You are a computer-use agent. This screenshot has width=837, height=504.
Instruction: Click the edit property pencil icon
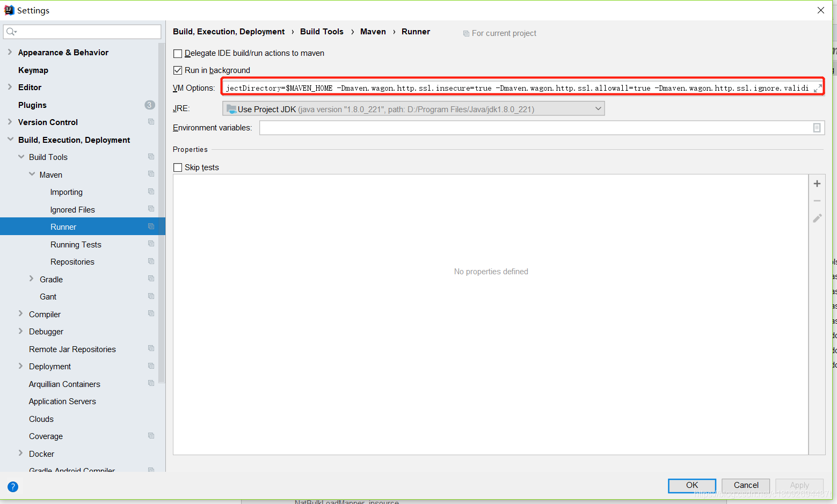tap(817, 218)
